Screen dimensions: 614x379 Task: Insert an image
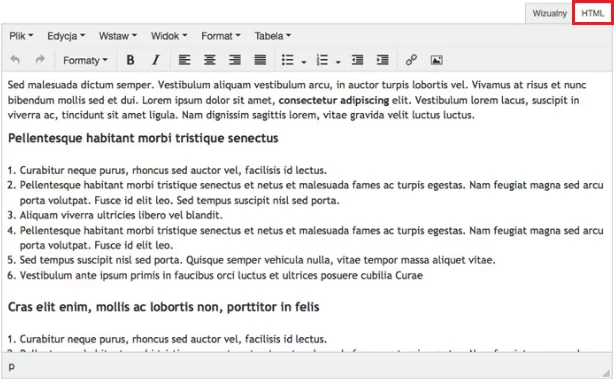click(437, 60)
